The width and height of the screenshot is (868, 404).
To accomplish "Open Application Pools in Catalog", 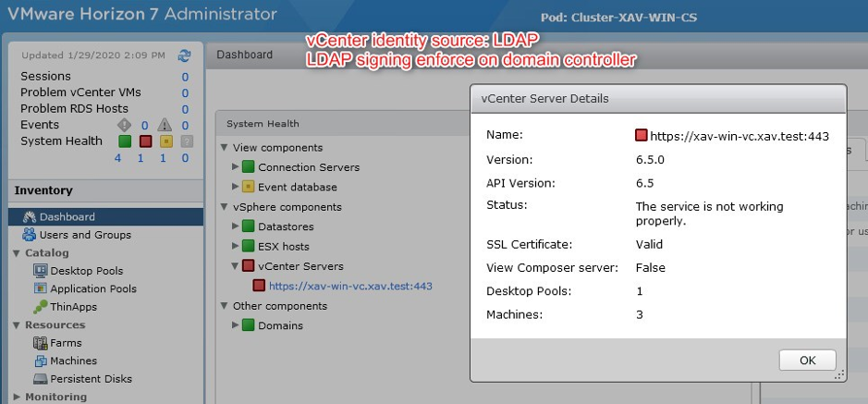I will [93, 288].
